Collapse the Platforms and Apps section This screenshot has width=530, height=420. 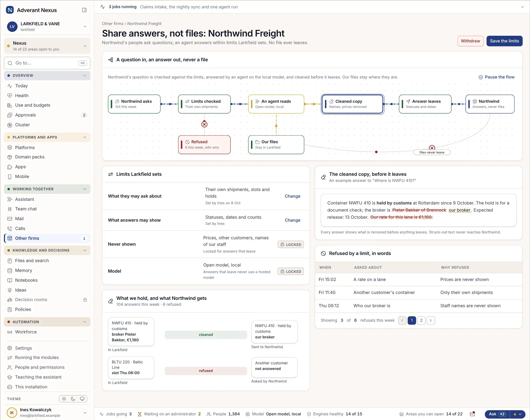pyautogui.click(x=47, y=137)
